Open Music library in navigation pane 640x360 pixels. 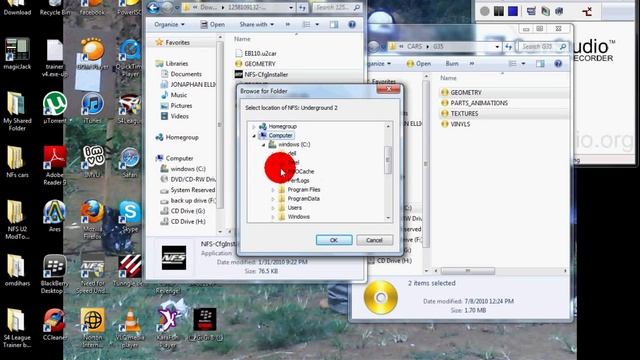click(178, 95)
